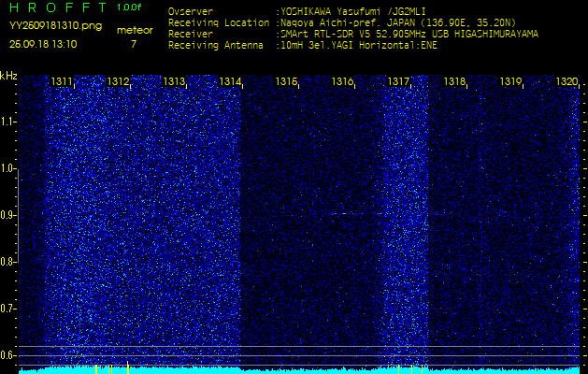Image resolution: width=588 pixels, height=374 pixels.
Task: Click the 1318 time axis label
Action: [454, 81]
